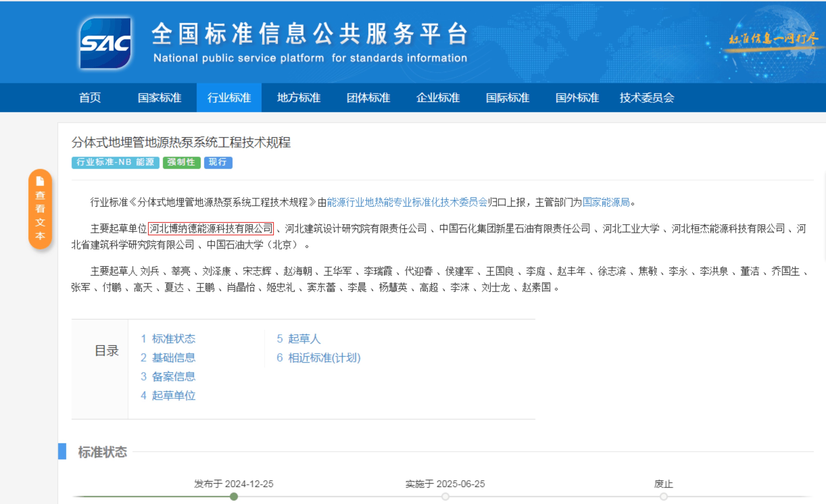
Task: Open the orange 查看文本 side button
Action: [x=40, y=209]
